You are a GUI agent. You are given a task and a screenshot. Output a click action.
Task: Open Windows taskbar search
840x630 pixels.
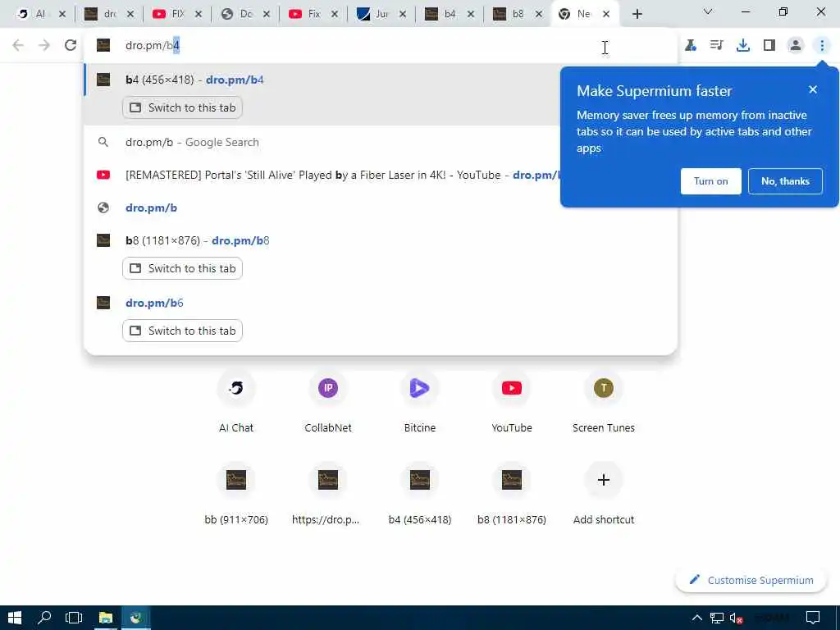(x=44, y=618)
